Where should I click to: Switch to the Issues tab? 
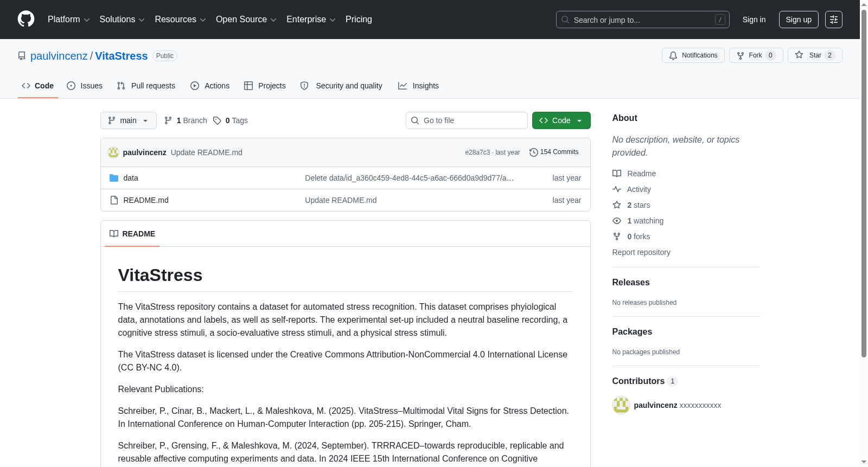coord(85,86)
